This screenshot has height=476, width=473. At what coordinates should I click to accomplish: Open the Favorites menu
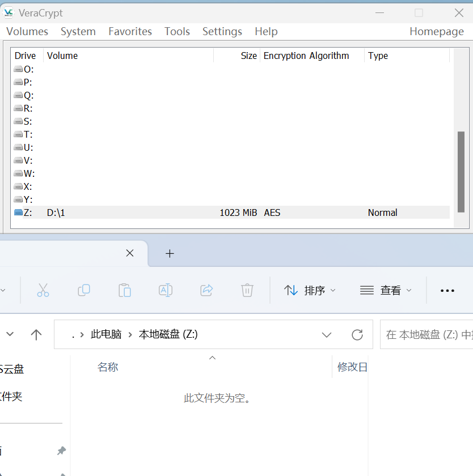tap(130, 32)
